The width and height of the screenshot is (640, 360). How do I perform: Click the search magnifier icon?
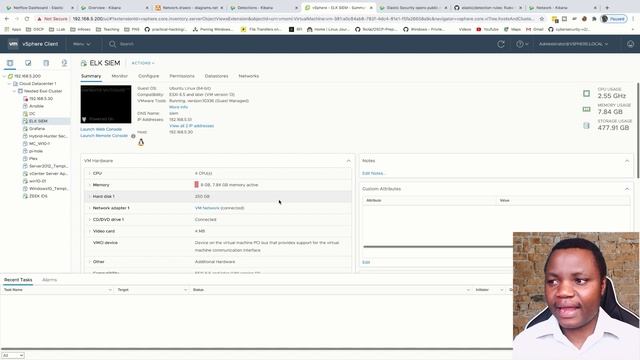click(112, 44)
